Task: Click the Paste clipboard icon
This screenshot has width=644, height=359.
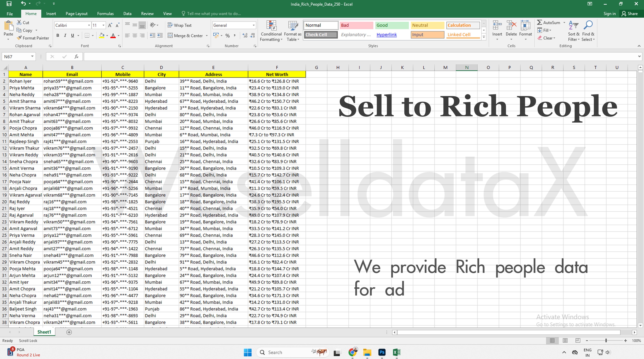Action: coord(8,26)
